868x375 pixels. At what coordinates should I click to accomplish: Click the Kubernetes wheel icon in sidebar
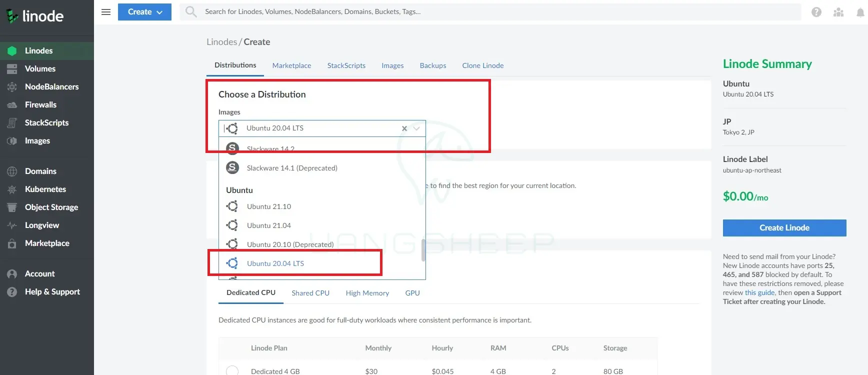click(x=12, y=189)
